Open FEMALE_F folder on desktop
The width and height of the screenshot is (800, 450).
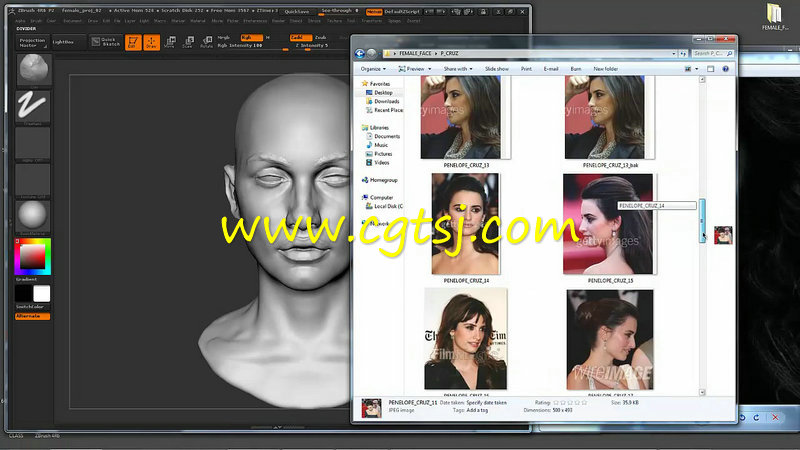(774, 17)
